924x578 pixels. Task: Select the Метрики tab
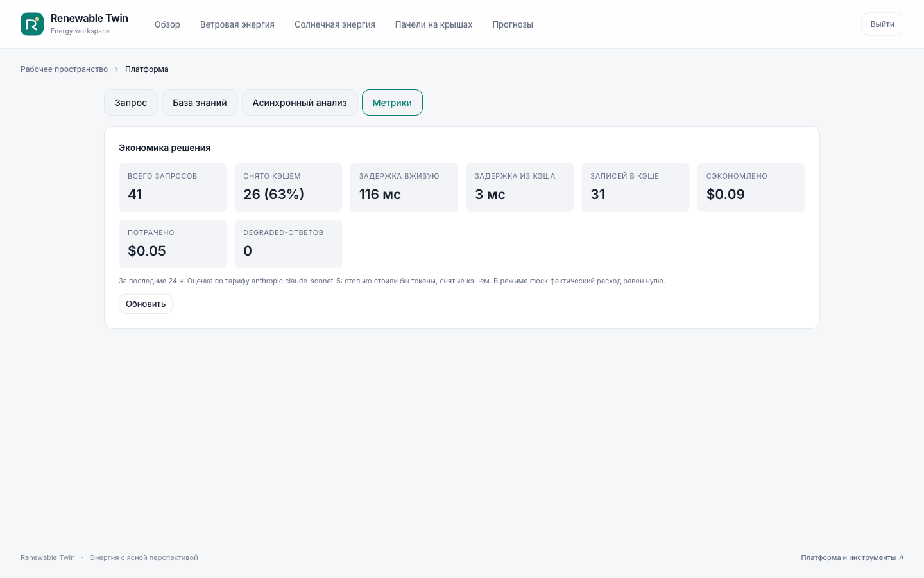tap(392, 103)
